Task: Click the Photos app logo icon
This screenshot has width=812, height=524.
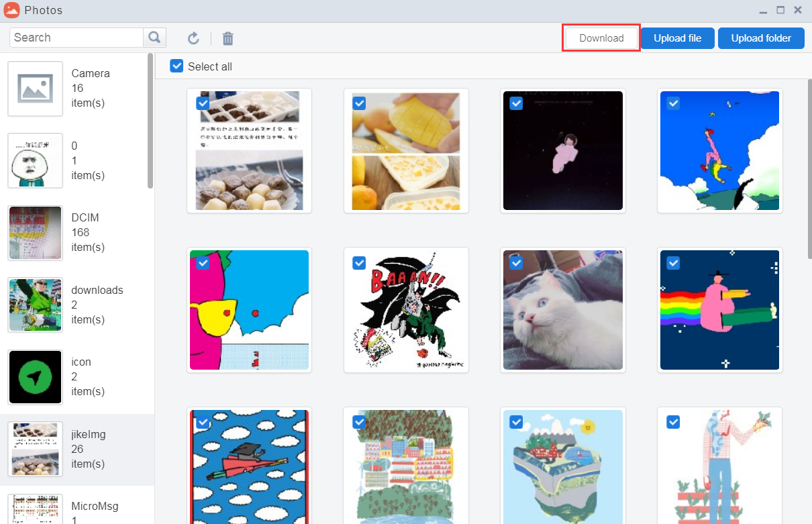Action: [11, 10]
